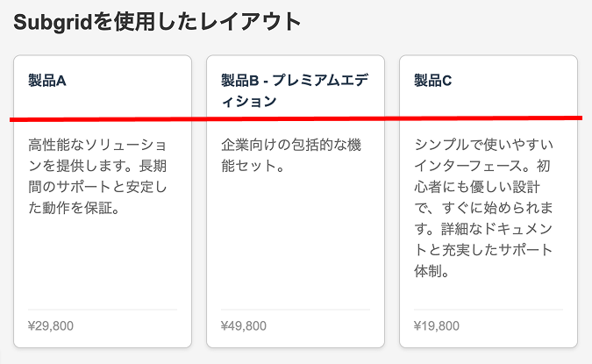Viewport: 592px width, 364px height.
Task: Click the divider above ¥29,800
Action: (103, 310)
